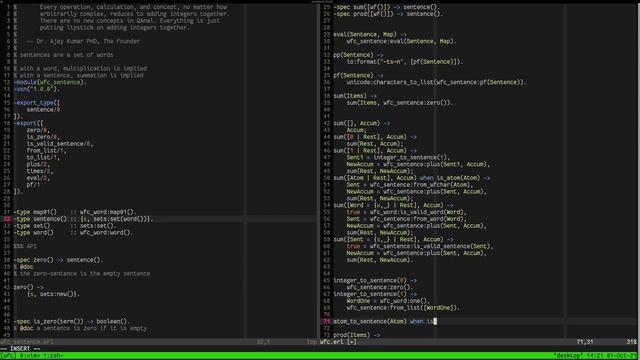The height and width of the screenshot is (360, 640).
Task: Click highlighted '-type sentence()' line 32
Action: point(83,219)
